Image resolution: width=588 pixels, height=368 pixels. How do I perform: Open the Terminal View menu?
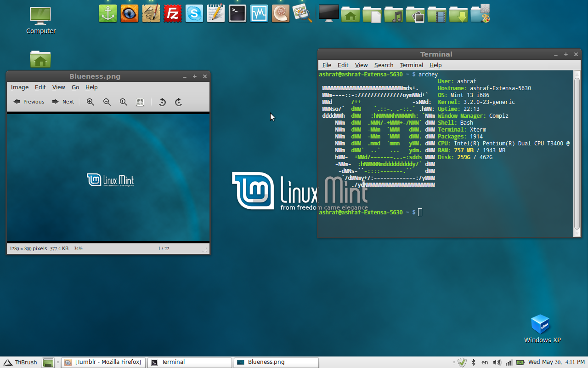tap(362, 65)
